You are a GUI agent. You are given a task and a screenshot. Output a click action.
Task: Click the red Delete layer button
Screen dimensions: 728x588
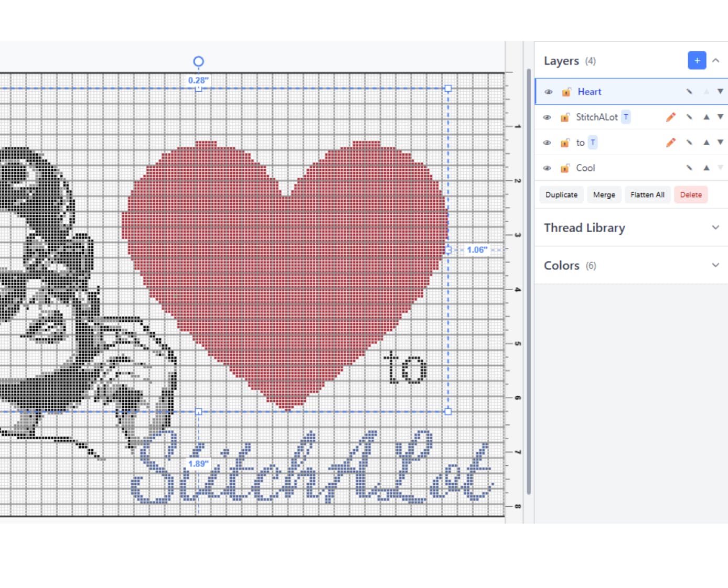coord(690,195)
